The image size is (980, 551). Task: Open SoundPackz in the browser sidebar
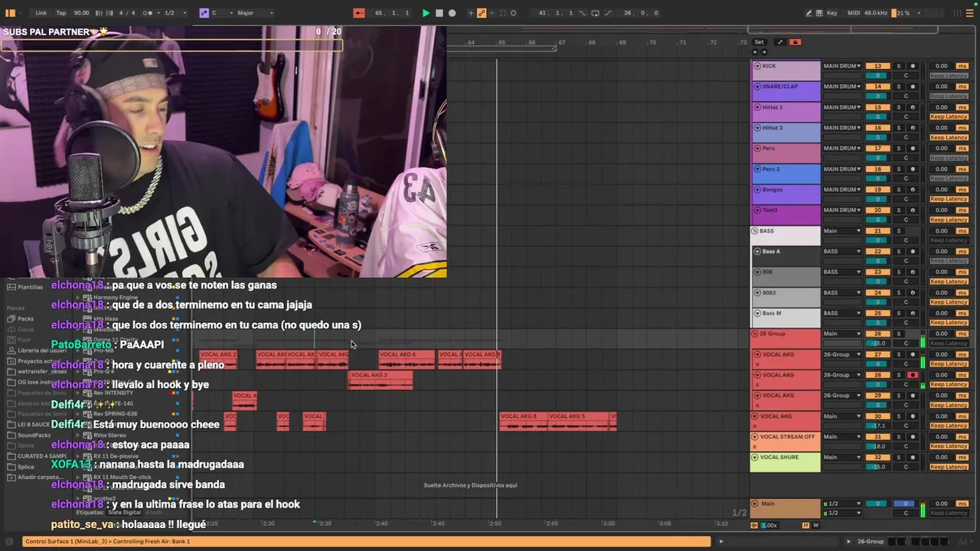(x=34, y=435)
